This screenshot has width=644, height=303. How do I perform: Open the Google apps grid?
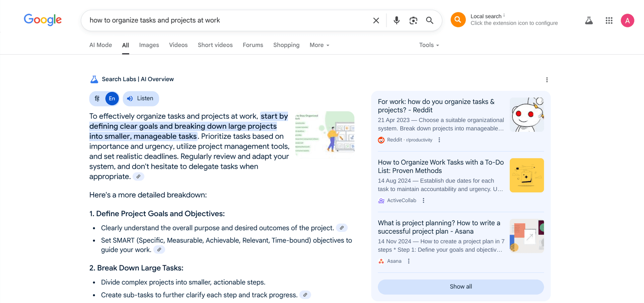(x=609, y=20)
